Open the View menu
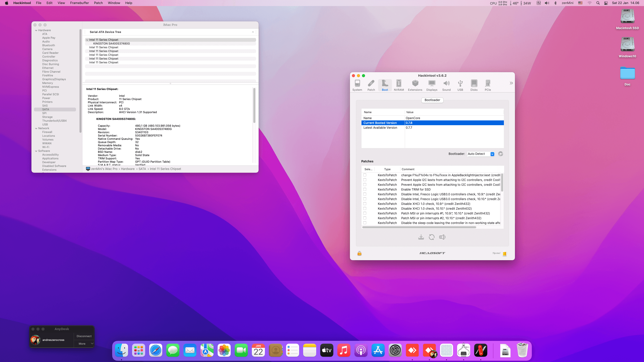 tap(61, 3)
